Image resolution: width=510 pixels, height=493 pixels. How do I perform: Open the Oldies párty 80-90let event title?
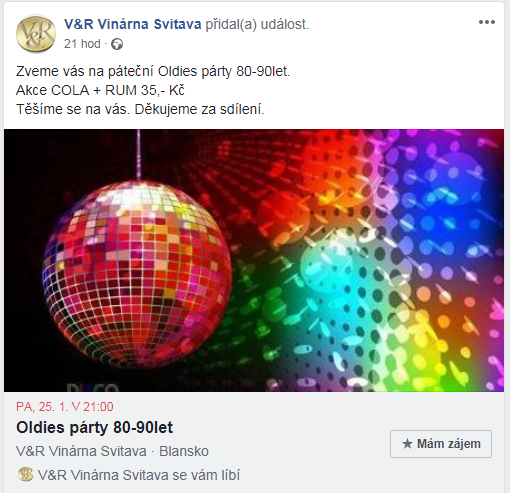[94, 427]
